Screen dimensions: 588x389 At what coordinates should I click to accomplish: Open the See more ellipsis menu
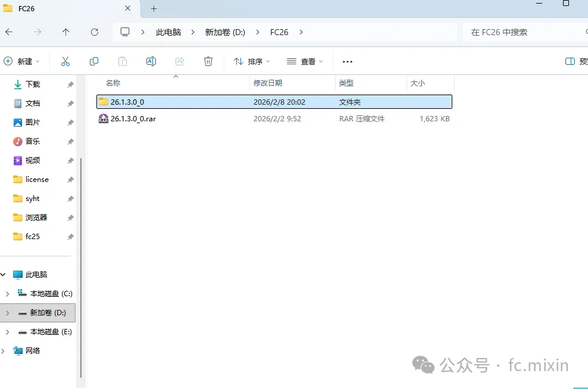click(x=348, y=61)
